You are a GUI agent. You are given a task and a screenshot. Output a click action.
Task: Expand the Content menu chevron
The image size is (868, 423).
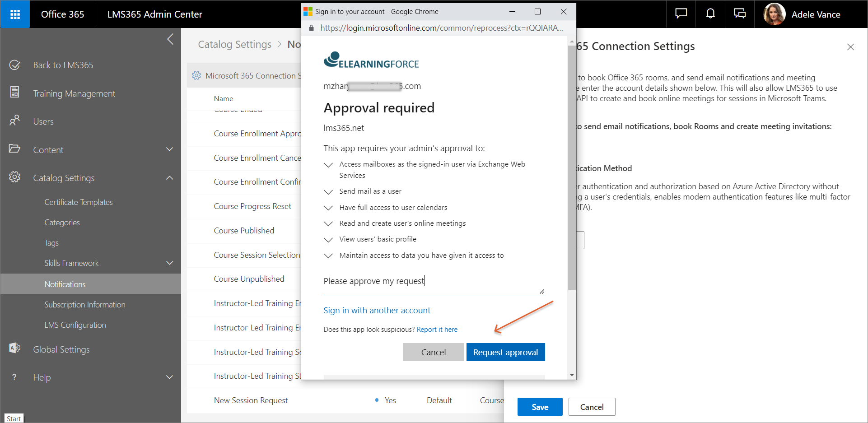coord(170,149)
